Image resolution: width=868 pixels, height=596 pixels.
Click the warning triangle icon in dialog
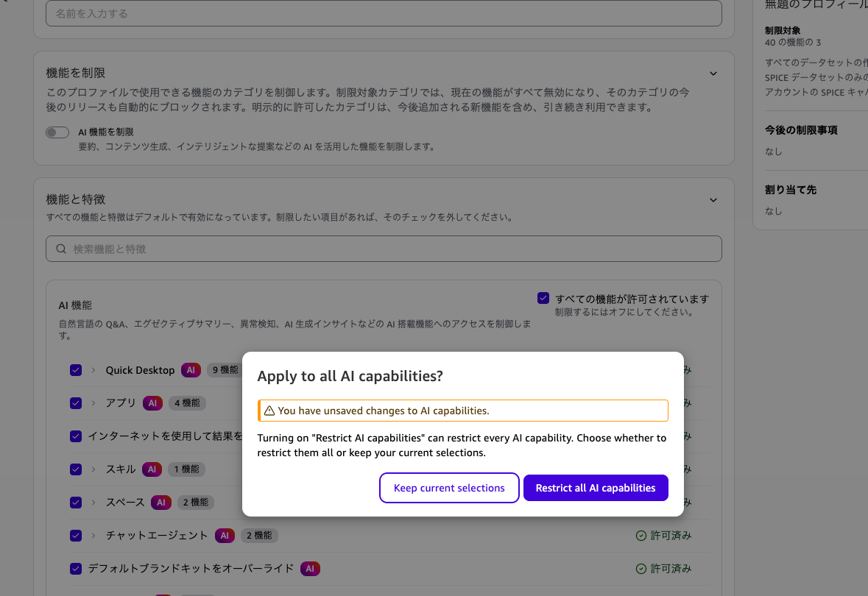(x=269, y=411)
